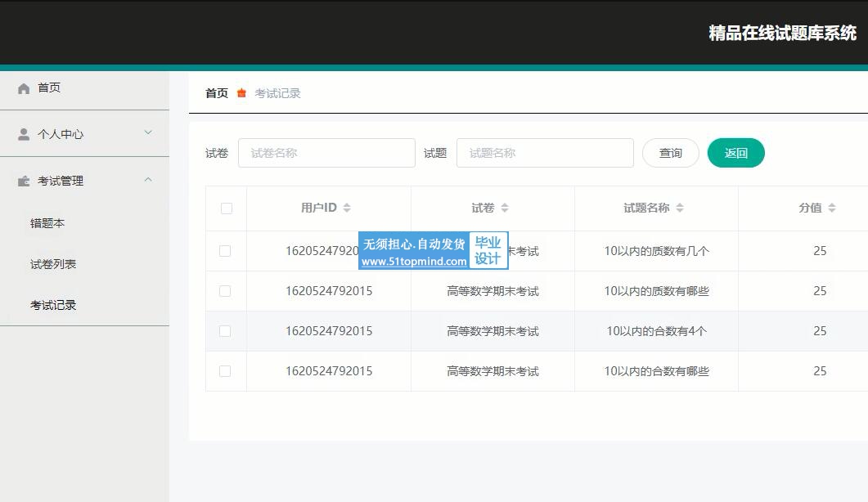Focus the 试卷名称 input field
The height and width of the screenshot is (502, 868).
click(x=326, y=153)
